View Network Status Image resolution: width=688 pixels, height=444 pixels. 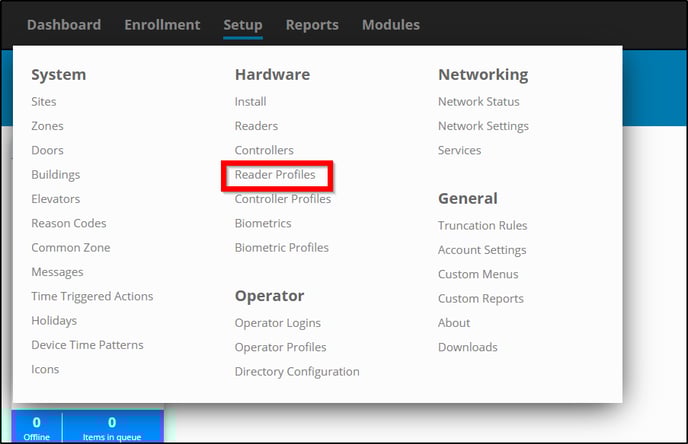pyautogui.click(x=479, y=102)
